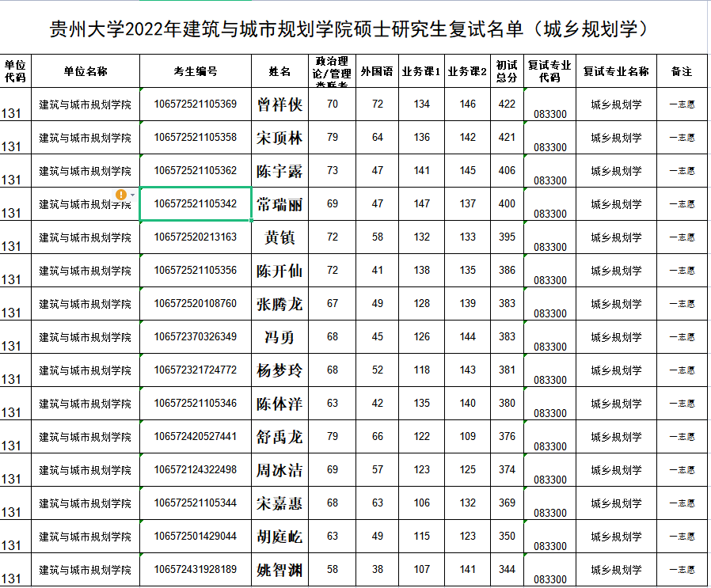Screen dimensions: 711x588
Task: Select exam number 106572520108760
Action: coord(196,304)
